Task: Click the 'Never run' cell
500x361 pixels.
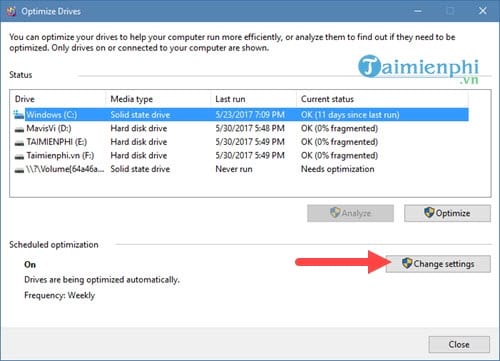Action: 234,169
